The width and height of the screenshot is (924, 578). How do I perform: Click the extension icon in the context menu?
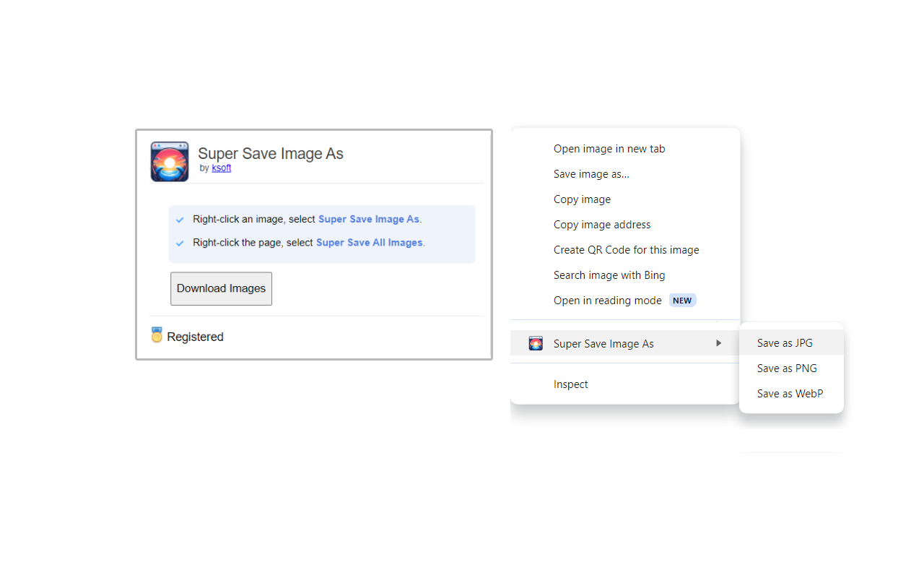point(536,343)
